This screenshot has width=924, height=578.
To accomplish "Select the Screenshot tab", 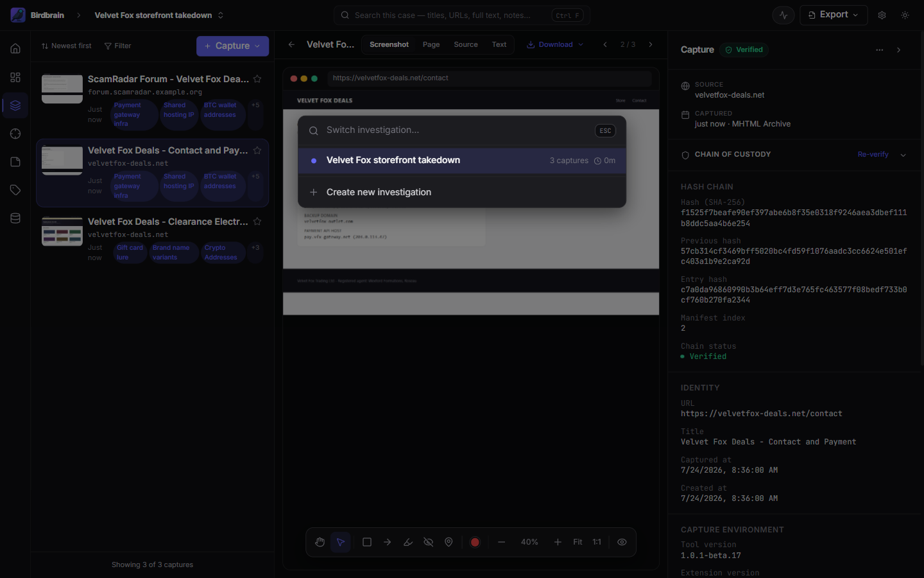I will (389, 44).
